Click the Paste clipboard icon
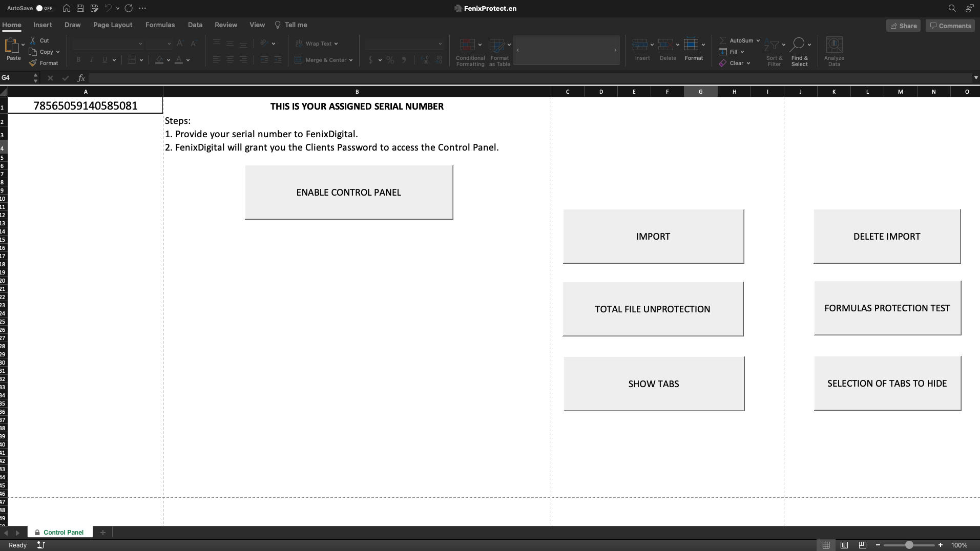980x551 pixels. pyautogui.click(x=12, y=46)
